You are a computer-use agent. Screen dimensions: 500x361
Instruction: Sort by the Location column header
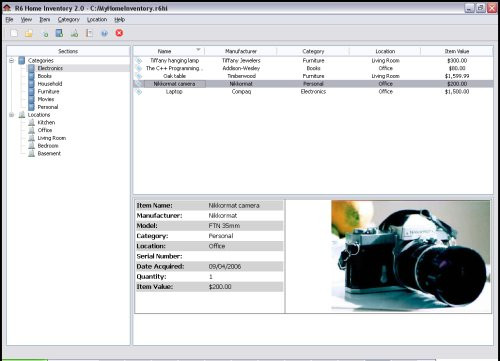pyautogui.click(x=385, y=51)
